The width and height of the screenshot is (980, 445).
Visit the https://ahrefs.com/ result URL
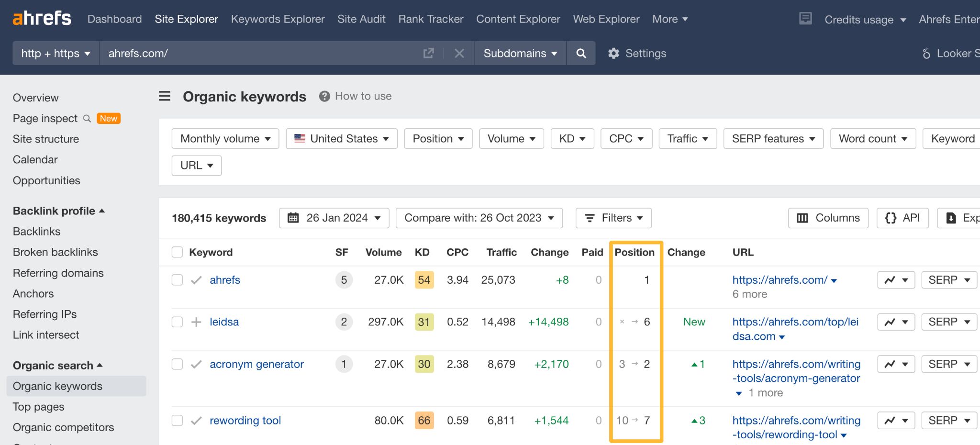coord(779,279)
